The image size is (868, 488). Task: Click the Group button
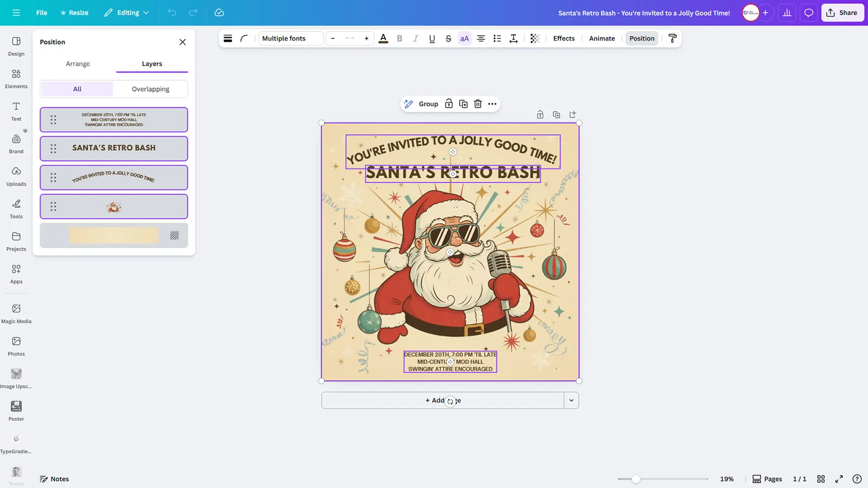[427, 104]
